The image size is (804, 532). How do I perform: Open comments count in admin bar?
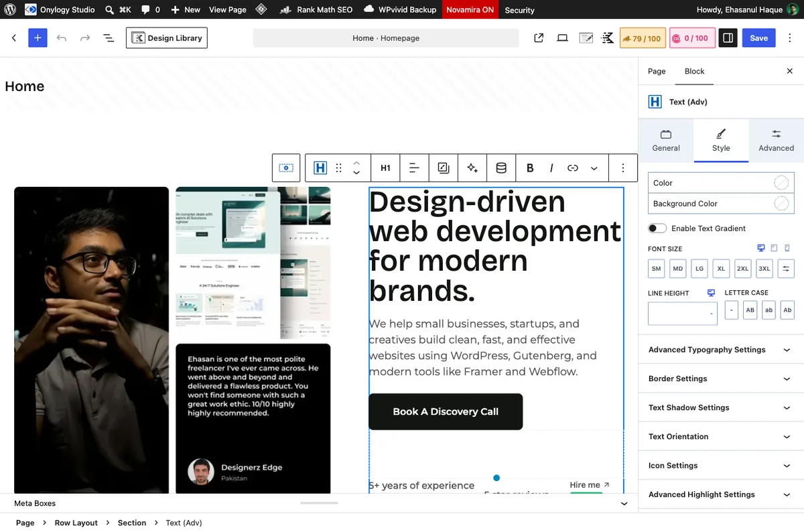pyautogui.click(x=151, y=10)
